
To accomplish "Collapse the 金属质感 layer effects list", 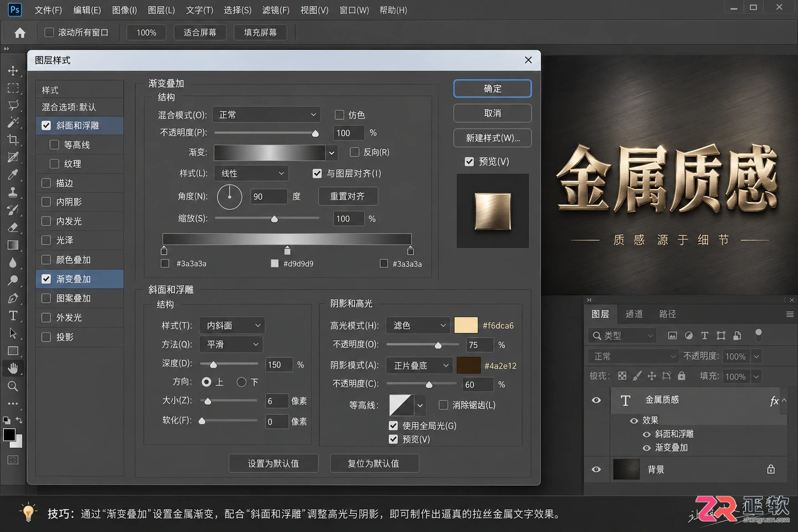I will tap(784, 400).
